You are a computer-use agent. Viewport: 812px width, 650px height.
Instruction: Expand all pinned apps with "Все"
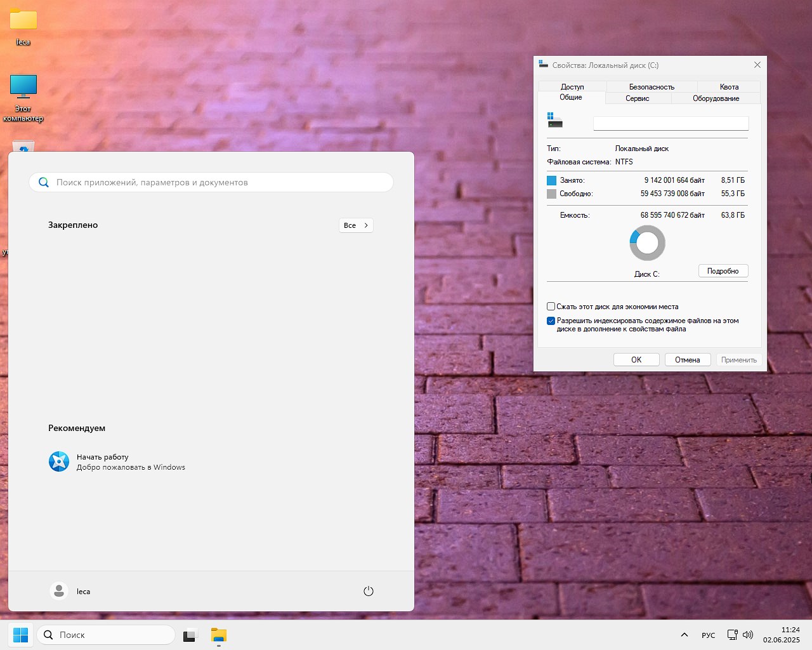(x=356, y=225)
